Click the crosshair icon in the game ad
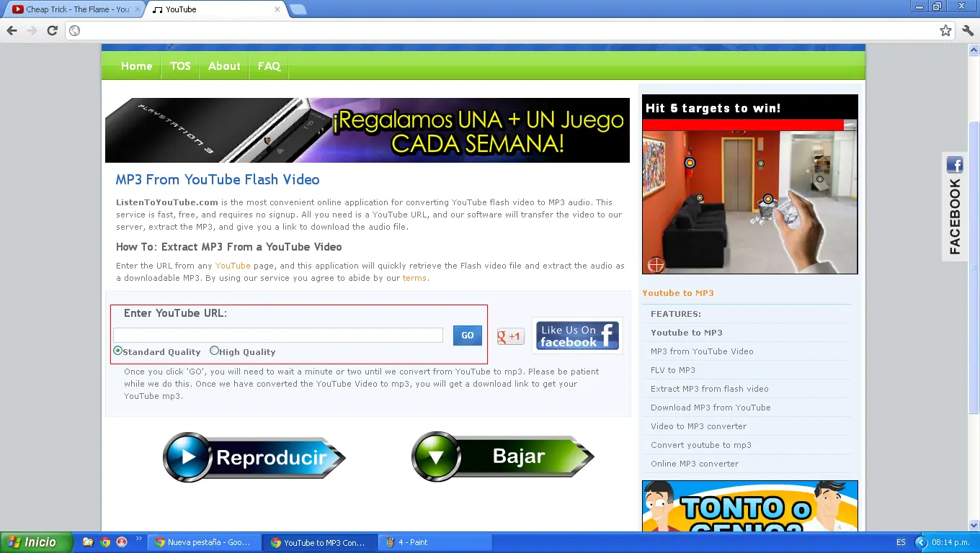Image resolution: width=980 pixels, height=553 pixels. click(x=656, y=264)
